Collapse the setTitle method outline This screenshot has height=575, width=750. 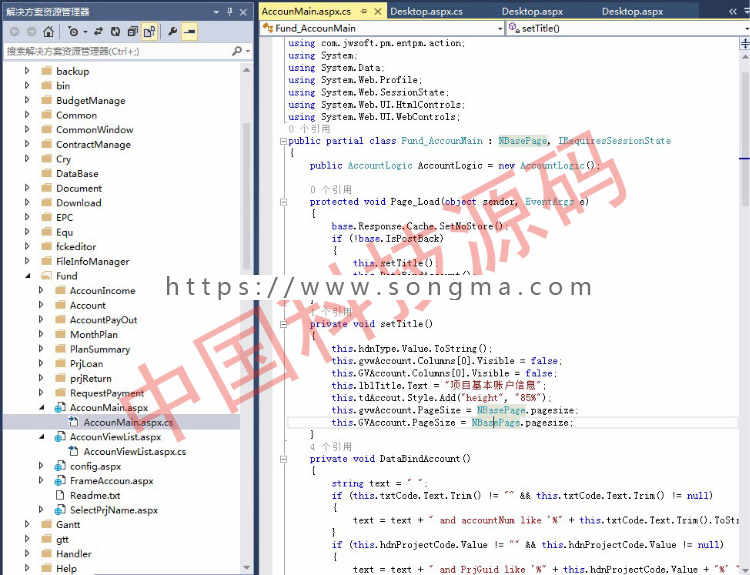283,324
